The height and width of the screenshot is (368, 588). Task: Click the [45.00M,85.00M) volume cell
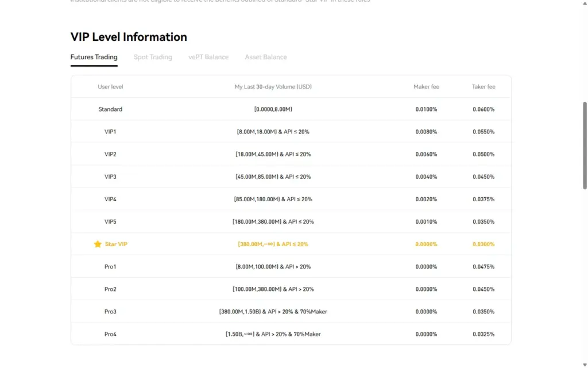(273, 177)
